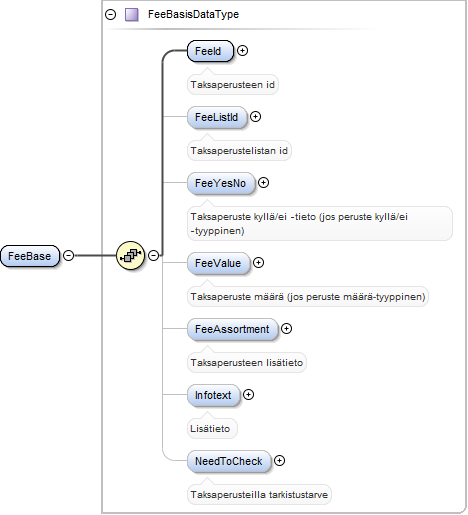Click annotation 'Taksaperuste kyllä/ei -tieto'
468x515 pixels.
pos(320,224)
